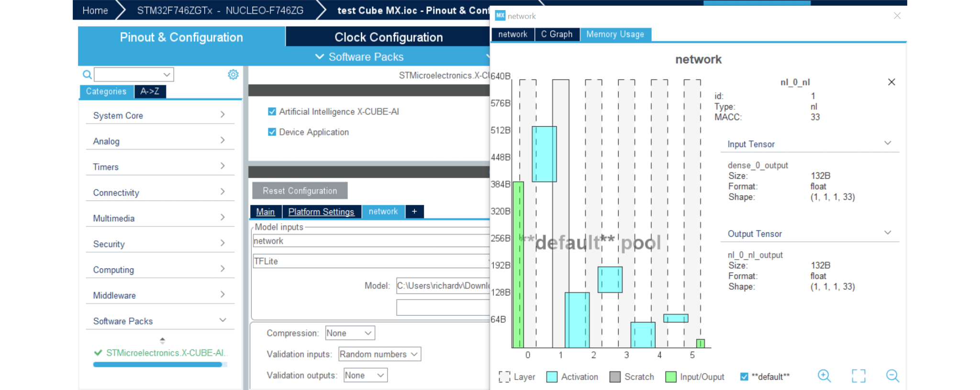980x390 pixels.
Task: Toggle the **default** pool checkbox
Action: pyautogui.click(x=744, y=377)
